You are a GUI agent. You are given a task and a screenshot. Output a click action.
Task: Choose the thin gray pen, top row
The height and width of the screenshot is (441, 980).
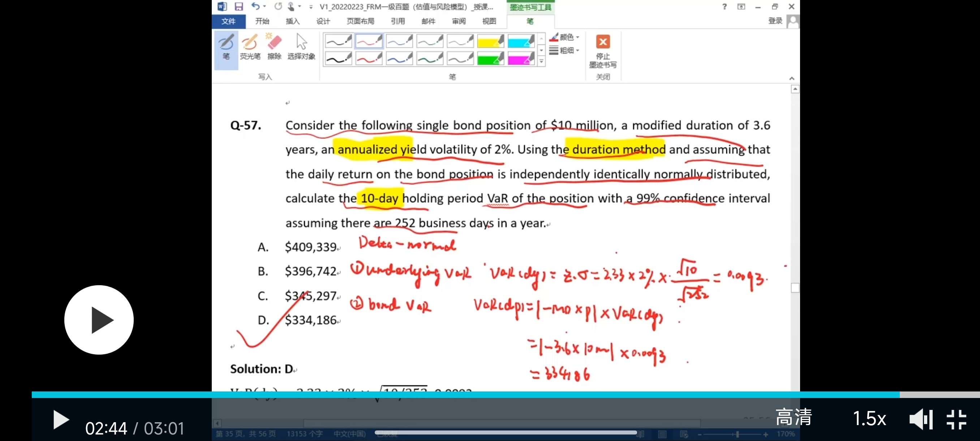[460, 41]
